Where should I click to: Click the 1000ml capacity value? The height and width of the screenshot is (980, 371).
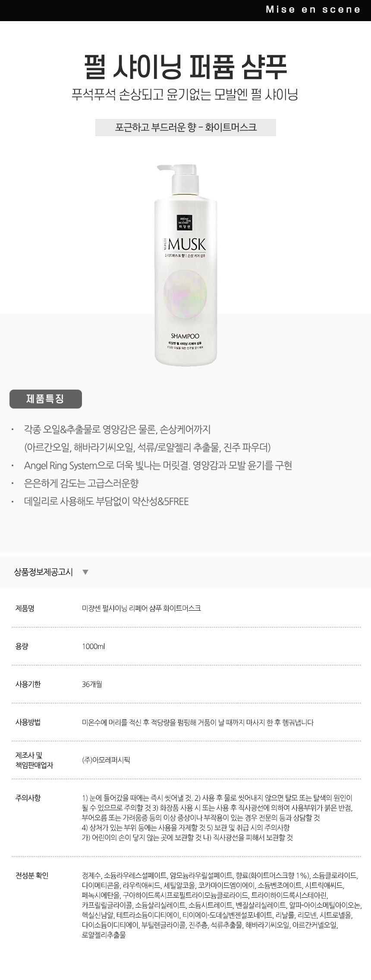(93, 646)
